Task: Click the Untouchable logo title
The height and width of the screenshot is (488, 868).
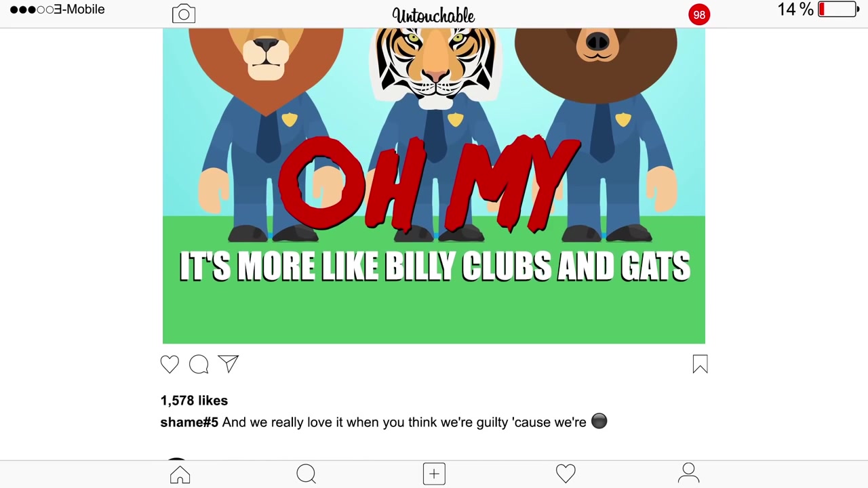Action: tap(433, 16)
